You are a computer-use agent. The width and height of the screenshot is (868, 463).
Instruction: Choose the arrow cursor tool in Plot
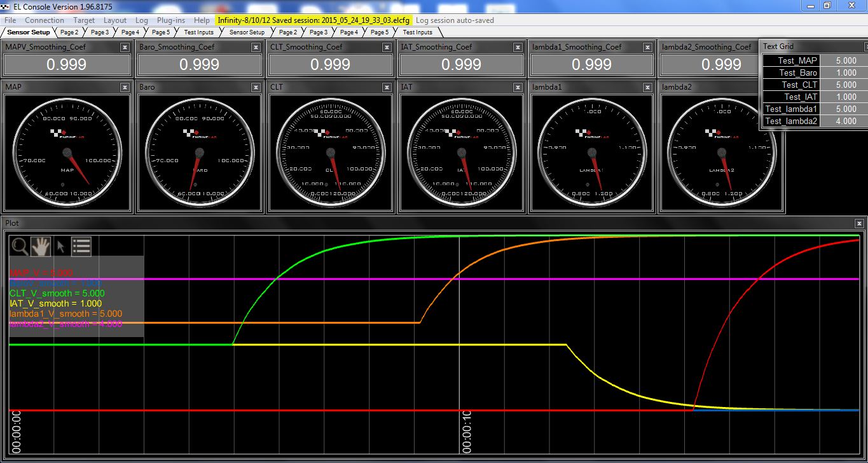pyautogui.click(x=61, y=246)
